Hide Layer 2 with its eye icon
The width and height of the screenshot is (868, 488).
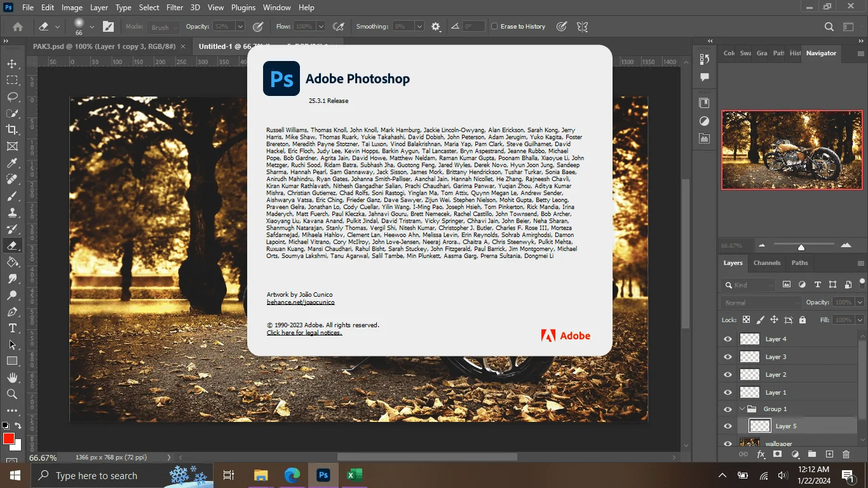[x=728, y=374]
